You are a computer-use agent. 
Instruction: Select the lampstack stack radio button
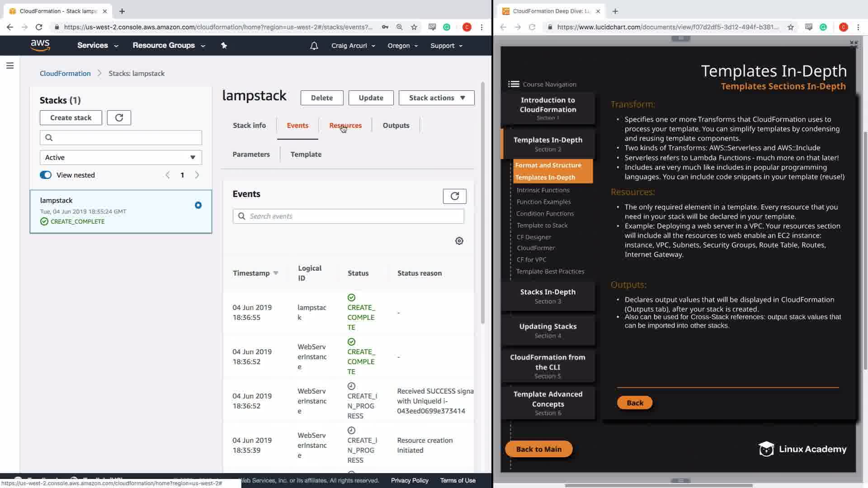click(198, 205)
